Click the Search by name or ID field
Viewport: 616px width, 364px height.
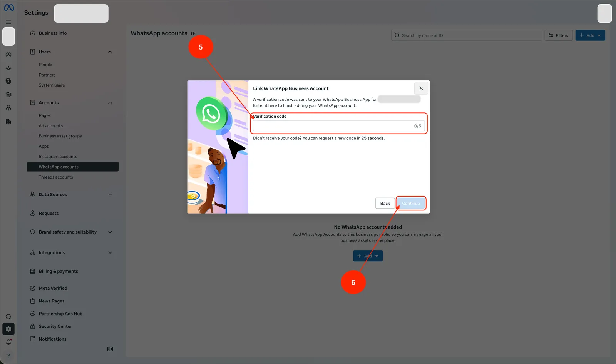[467, 35]
